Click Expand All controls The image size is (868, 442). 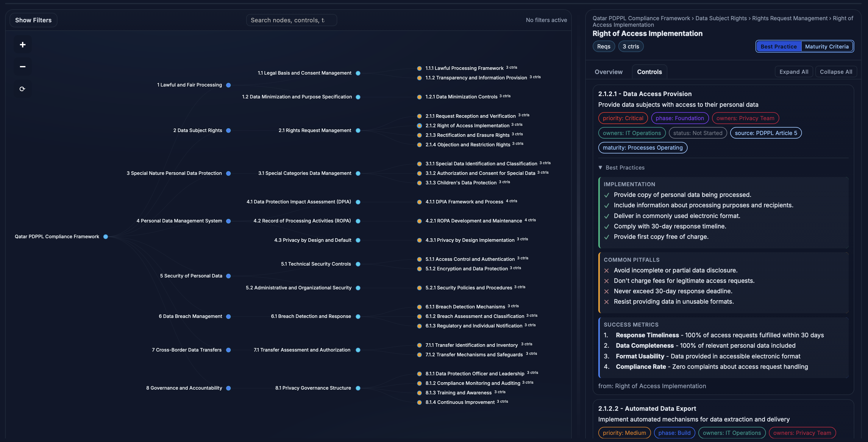tap(794, 72)
